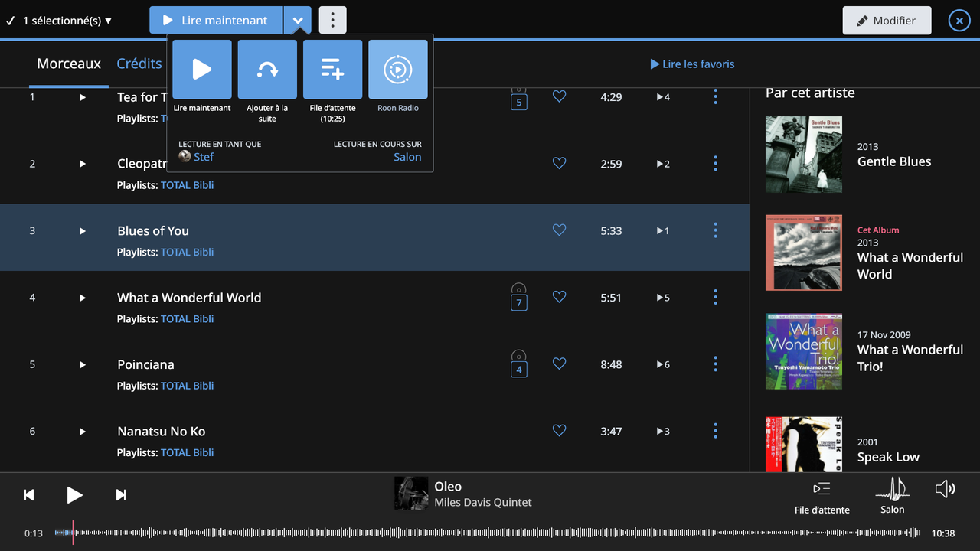Screen dimensions: 980x551
Task: Start Roon Radio from popup
Action: [398, 70]
